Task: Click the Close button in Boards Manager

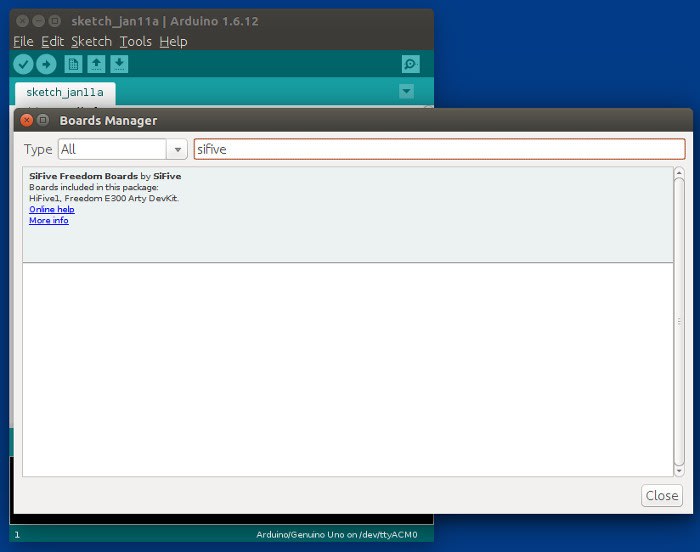Action: click(x=662, y=495)
